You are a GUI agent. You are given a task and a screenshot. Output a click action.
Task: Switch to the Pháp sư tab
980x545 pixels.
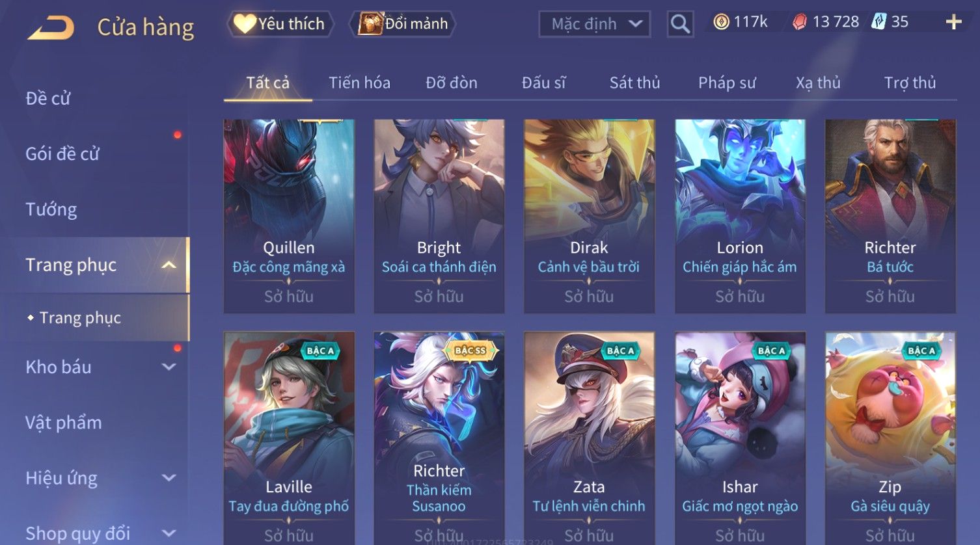[x=727, y=83]
